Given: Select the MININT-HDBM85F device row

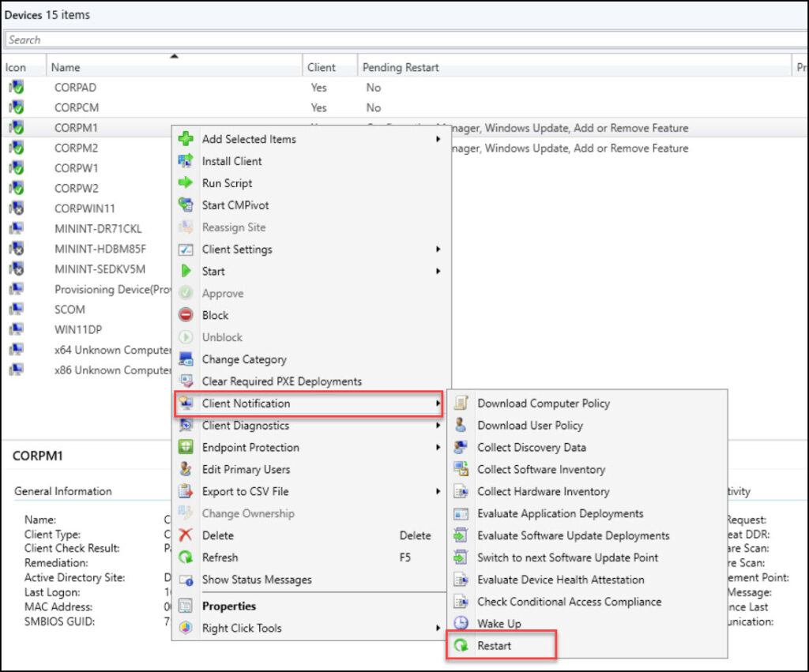Looking at the screenshot, I should pyautogui.click(x=87, y=249).
